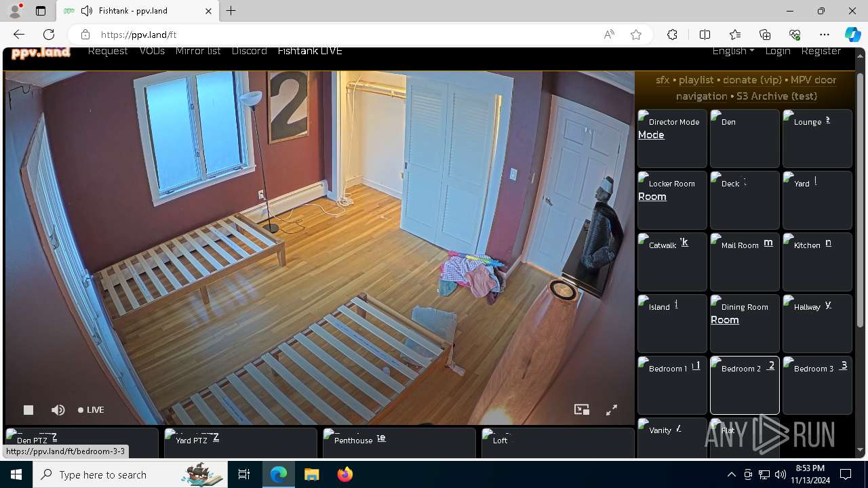Open the Director Mode camera

[x=672, y=138]
